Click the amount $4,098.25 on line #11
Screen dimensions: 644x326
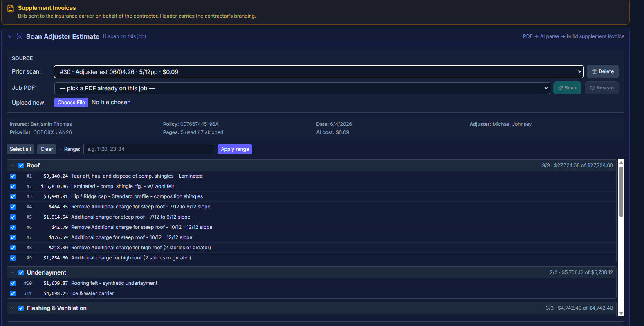pyautogui.click(x=56, y=293)
